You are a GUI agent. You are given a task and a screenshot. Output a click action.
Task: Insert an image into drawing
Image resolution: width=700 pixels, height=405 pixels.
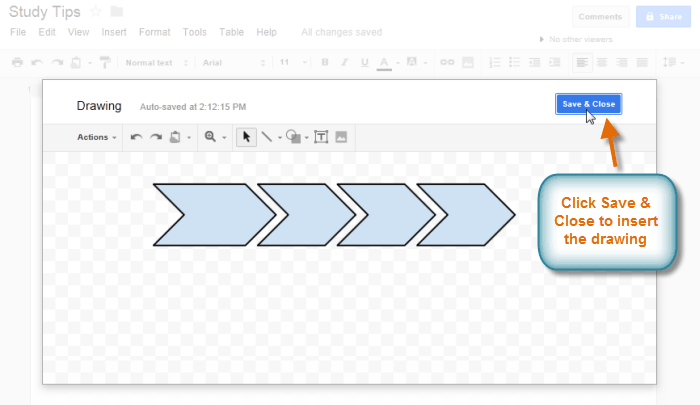coord(341,137)
